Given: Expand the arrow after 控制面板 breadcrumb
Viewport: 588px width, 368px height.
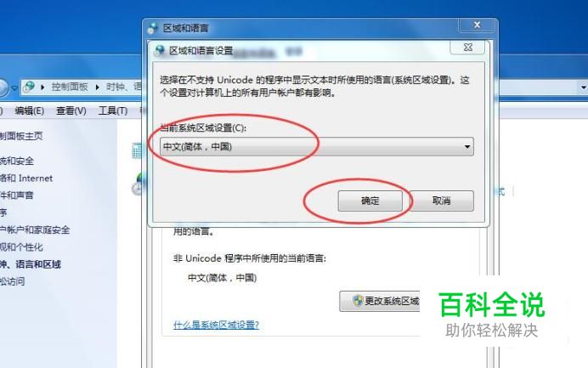Looking at the screenshot, I should coord(98,88).
